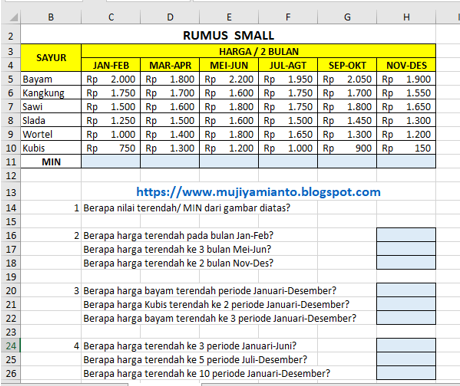Select the Sawi cell
Image resolution: width=460 pixels, height=386 pixels.
tap(51, 107)
